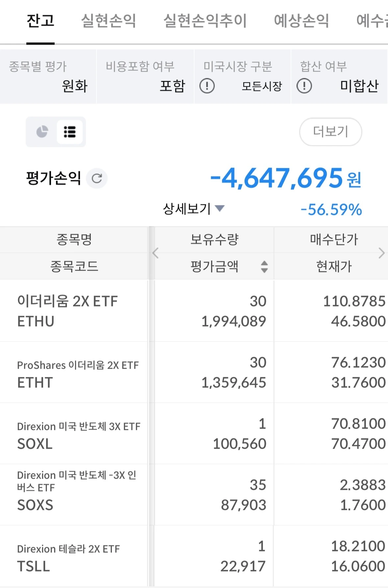This screenshot has width=388, height=588.
Task: Switch to pie chart view
Action: click(x=42, y=132)
